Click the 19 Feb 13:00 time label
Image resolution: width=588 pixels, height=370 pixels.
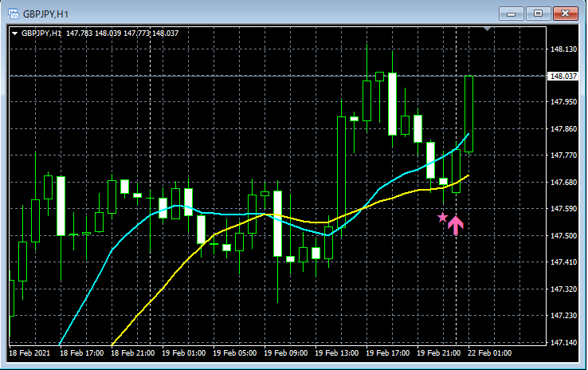336,353
